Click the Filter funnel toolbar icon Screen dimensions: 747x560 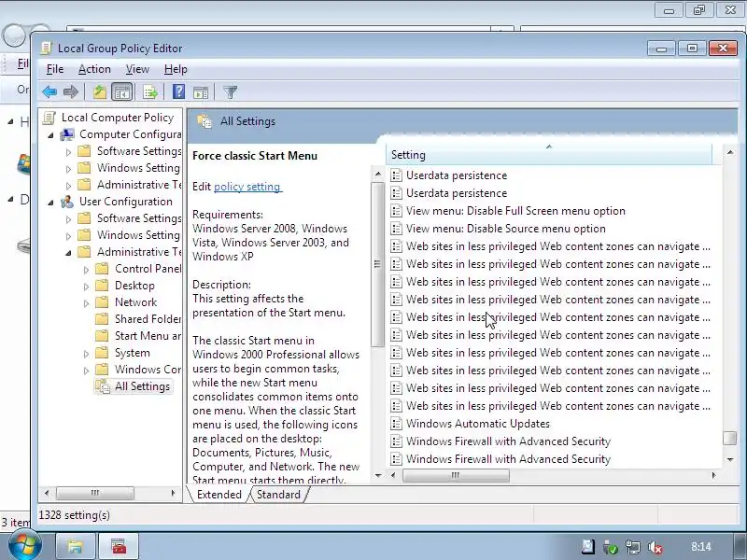230,91
